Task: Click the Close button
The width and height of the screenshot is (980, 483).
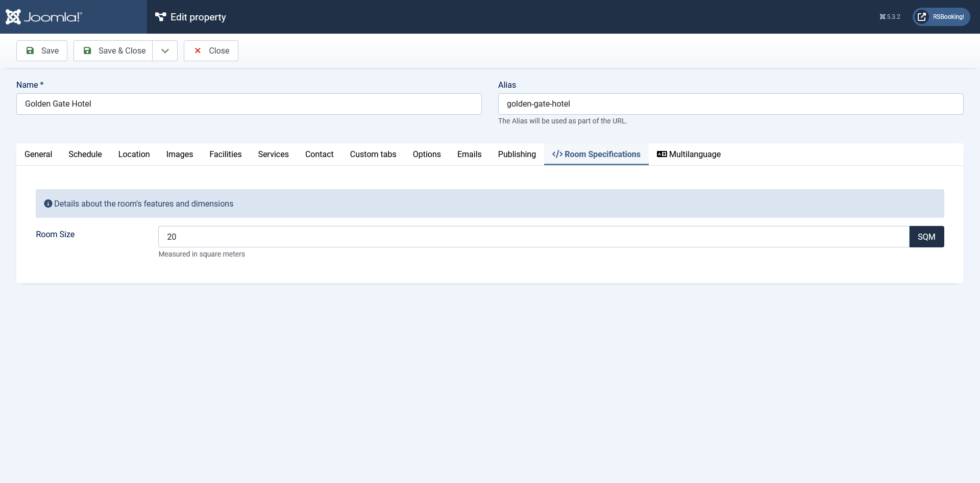Action: point(211,50)
